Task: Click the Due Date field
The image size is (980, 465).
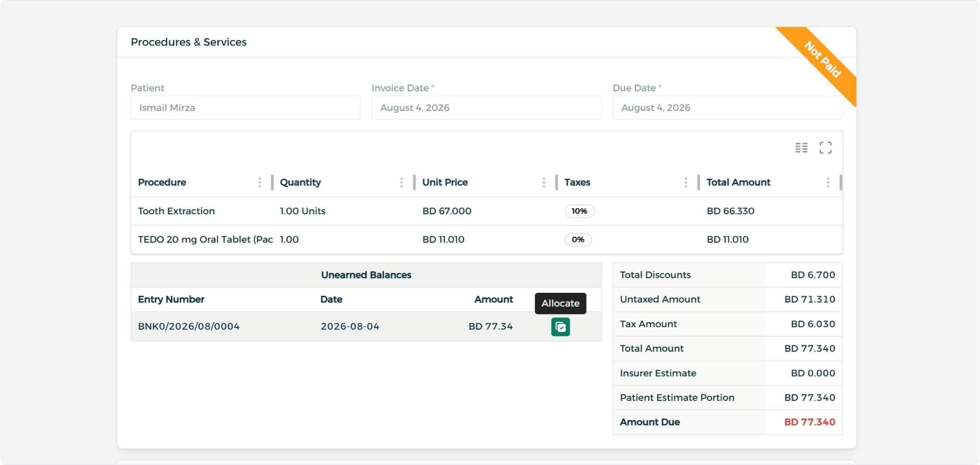Action: click(x=727, y=108)
